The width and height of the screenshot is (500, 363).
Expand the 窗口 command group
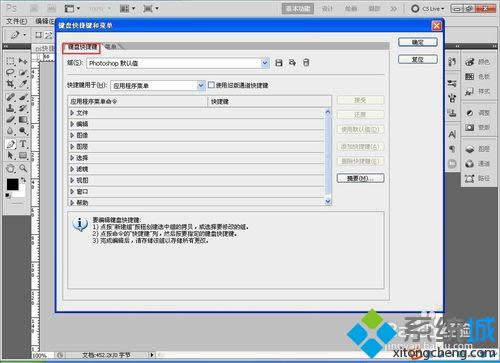click(x=72, y=192)
